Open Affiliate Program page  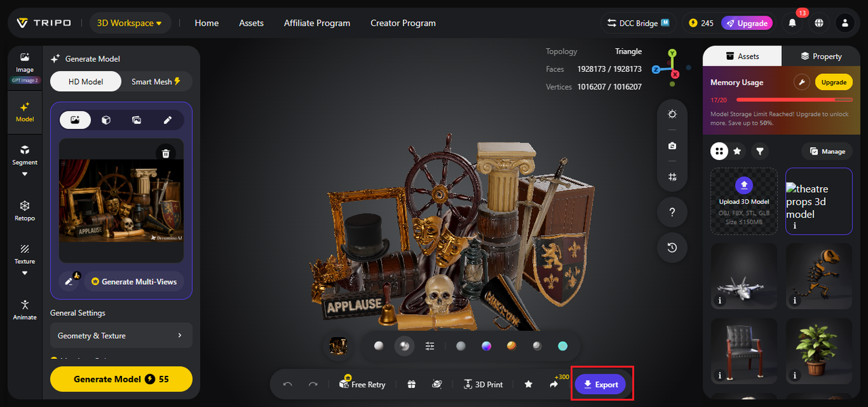click(317, 23)
